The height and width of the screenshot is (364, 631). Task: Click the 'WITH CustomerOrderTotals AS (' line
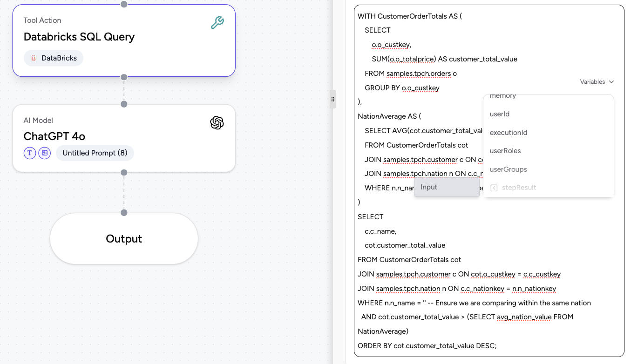tap(409, 16)
